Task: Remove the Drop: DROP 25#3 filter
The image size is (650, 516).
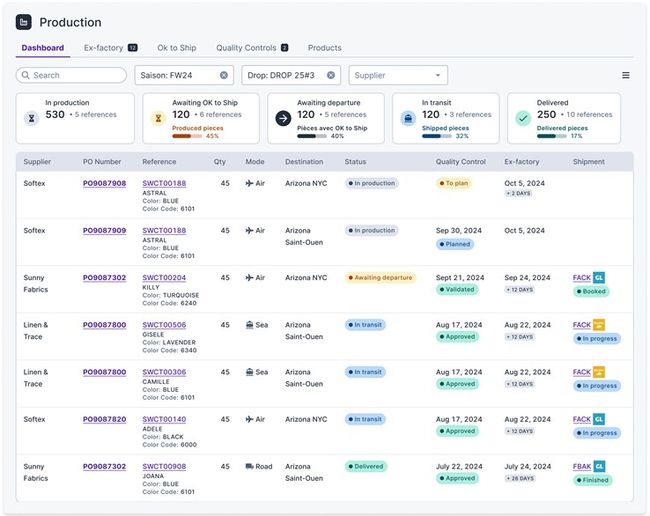Action: [331, 75]
